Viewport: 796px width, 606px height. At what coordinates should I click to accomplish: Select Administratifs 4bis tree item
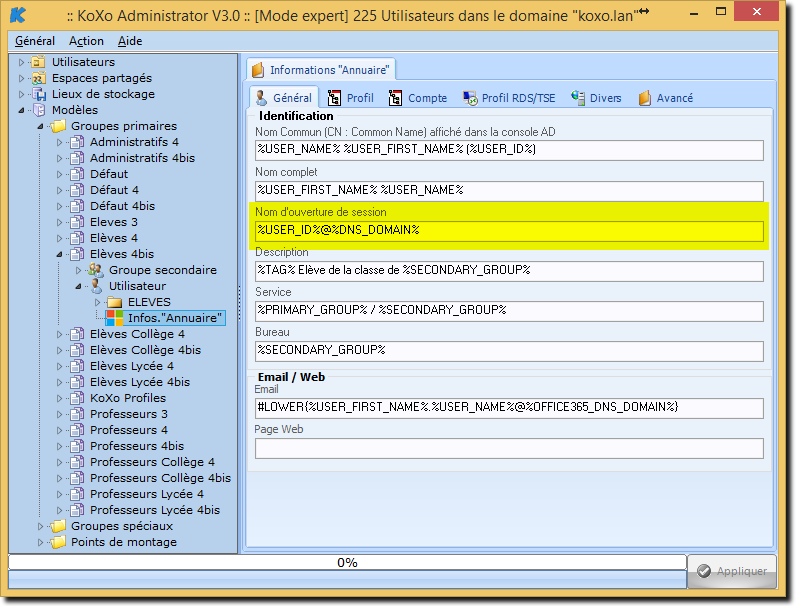[x=142, y=158]
